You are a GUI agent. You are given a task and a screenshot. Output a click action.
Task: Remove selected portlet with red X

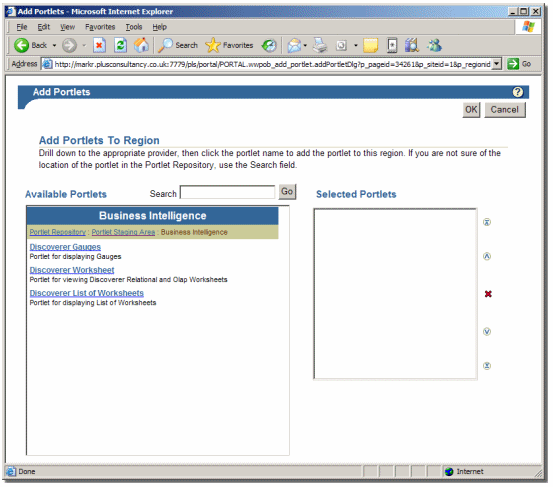pyautogui.click(x=488, y=294)
